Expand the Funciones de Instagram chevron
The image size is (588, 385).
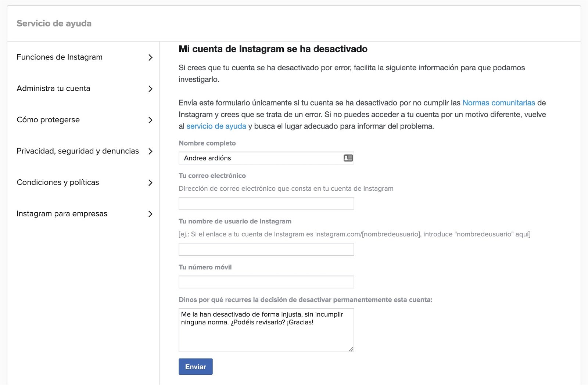point(150,57)
